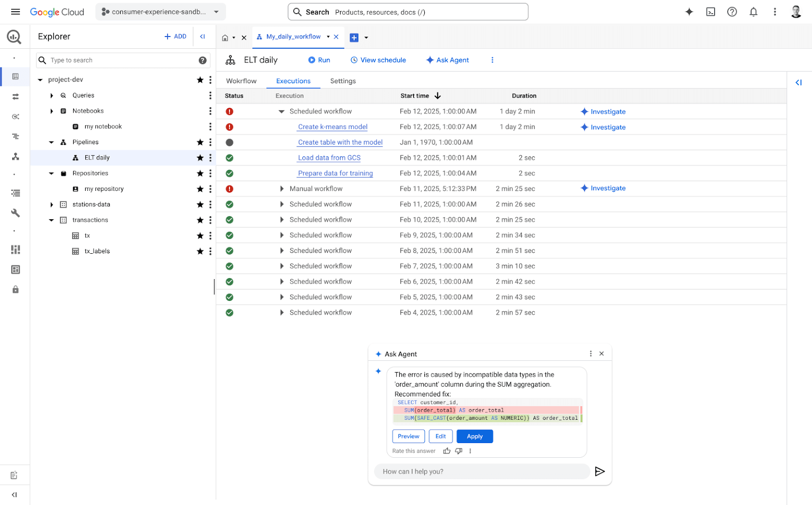Click the BigQuery logo icon in sidebar
This screenshot has height=505, width=812.
pos(14,37)
